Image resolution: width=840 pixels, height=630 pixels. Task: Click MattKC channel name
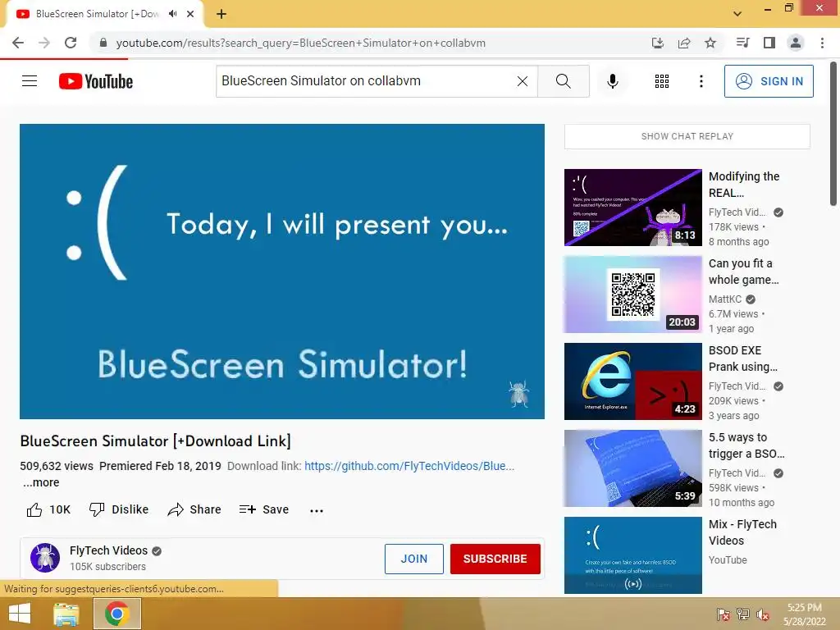click(x=725, y=299)
